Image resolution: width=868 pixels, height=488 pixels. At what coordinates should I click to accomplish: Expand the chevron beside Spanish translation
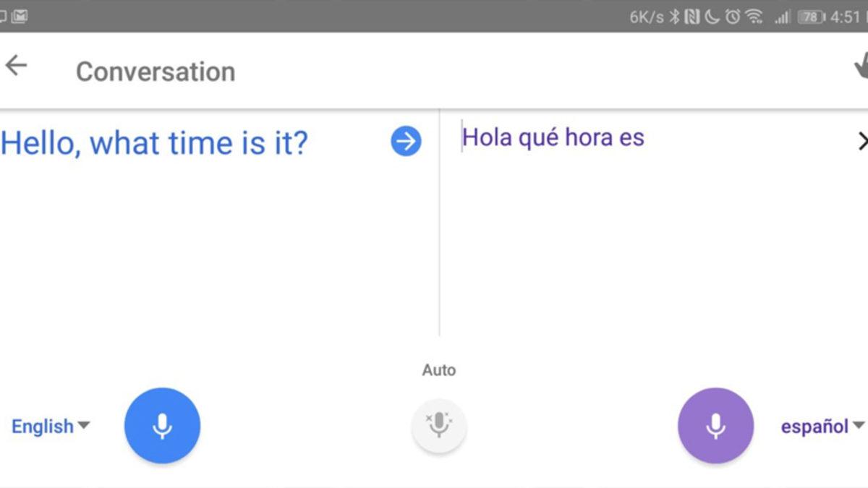[864, 142]
